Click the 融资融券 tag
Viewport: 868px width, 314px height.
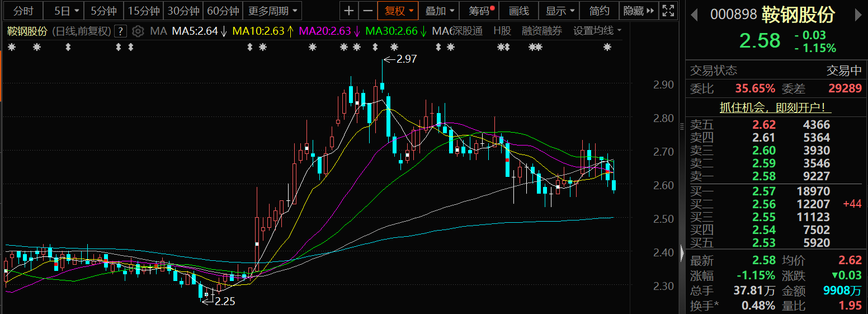click(541, 31)
